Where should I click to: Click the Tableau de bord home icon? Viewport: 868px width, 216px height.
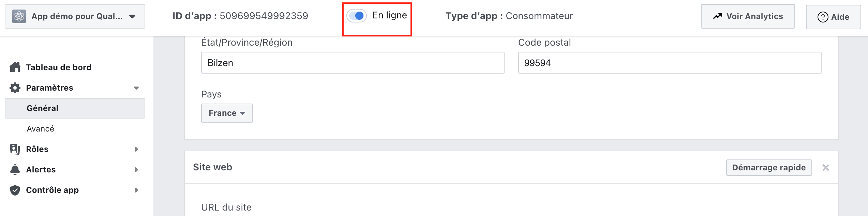pos(15,67)
